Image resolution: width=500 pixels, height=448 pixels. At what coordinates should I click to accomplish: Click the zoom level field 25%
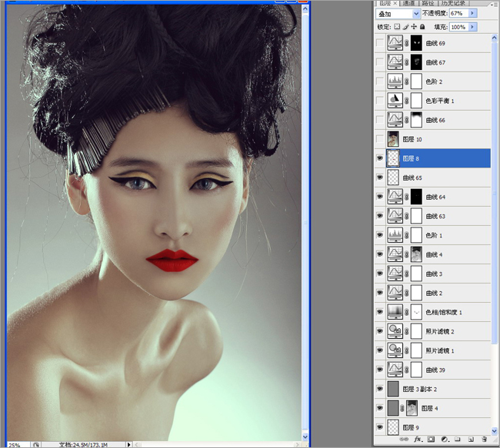18,445
